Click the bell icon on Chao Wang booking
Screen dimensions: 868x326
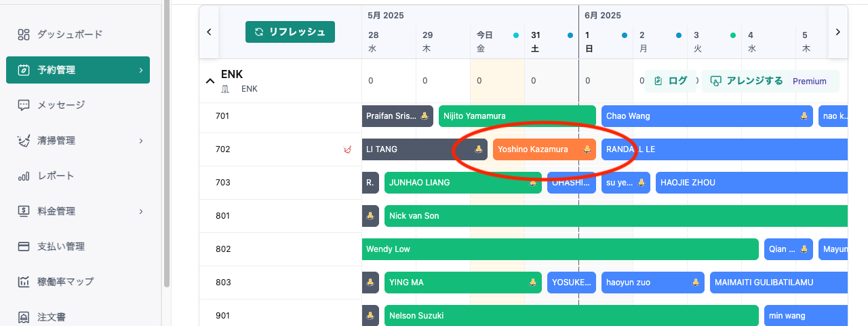(x=804, y=116)
